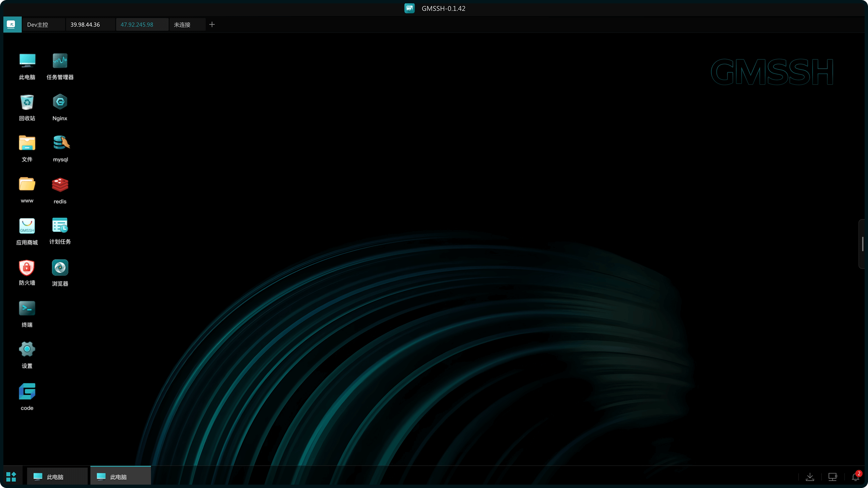Open 计划任务 scheduled tasks
The height and width of the screenshot is (488, 868).
coord(60,226)
